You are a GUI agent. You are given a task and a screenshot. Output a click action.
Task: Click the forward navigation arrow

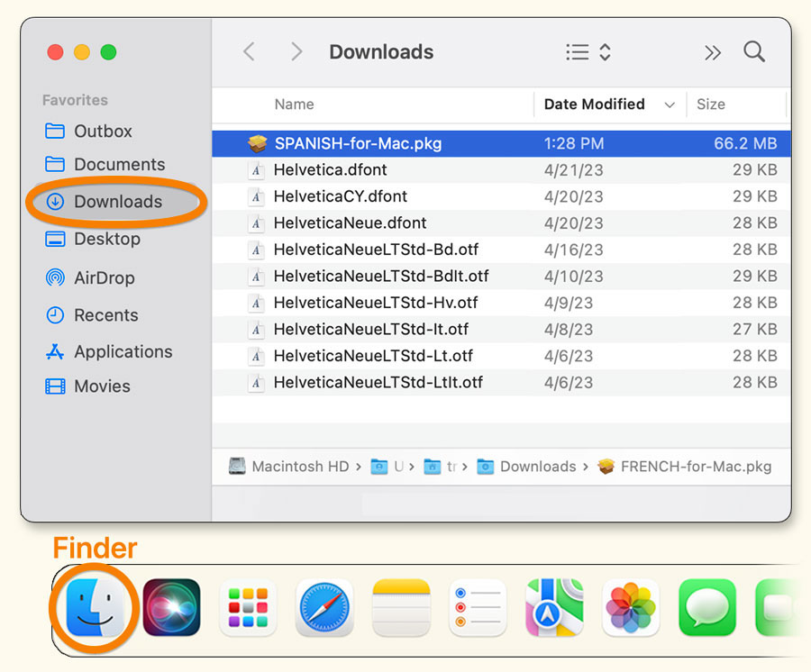296,52
